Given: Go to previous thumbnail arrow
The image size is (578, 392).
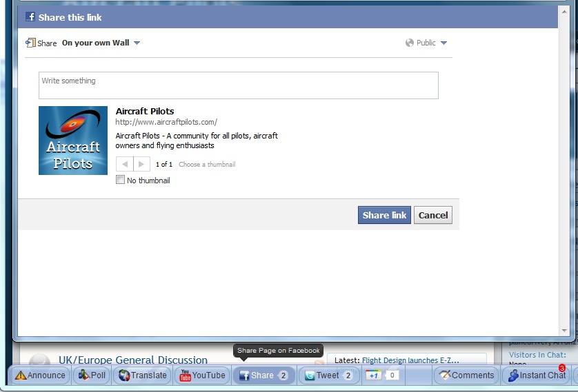Looking at the screenshot, I should pos(125,164).
